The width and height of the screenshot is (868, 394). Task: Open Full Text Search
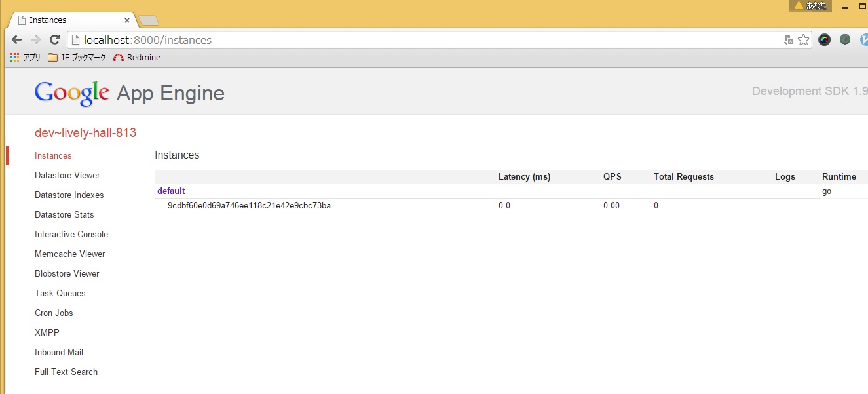pyautogui.click(x=66, y=372)
